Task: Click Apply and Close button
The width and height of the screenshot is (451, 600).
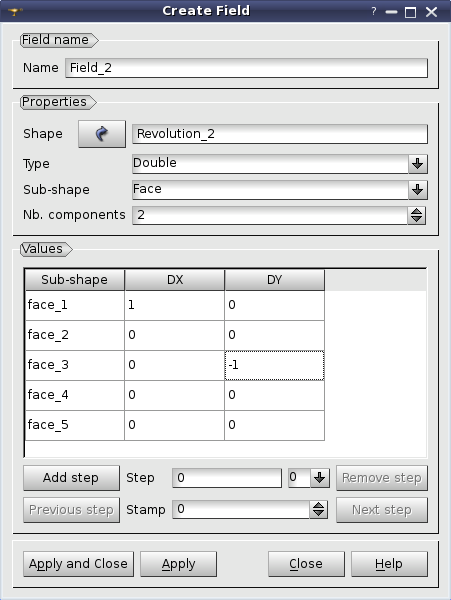Action: click(78, 564)
